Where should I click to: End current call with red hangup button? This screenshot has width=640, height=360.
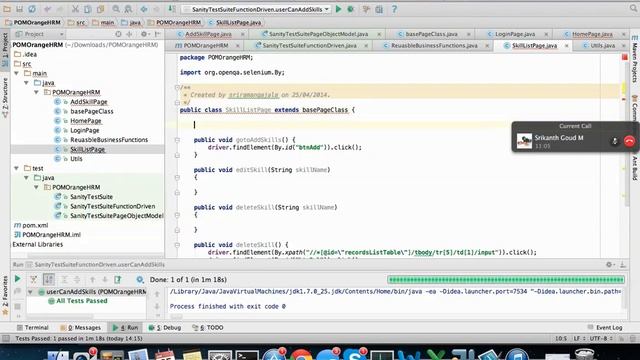629,141
